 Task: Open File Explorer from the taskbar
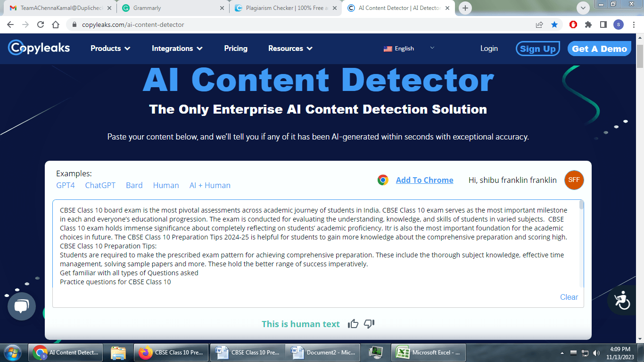118,352
